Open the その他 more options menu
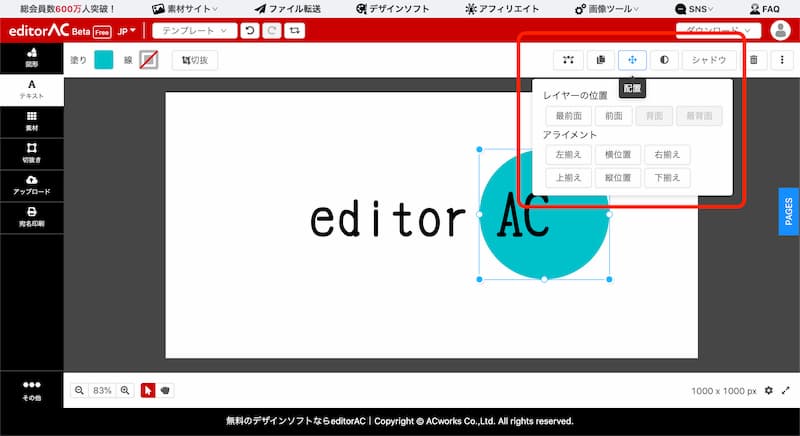800x436 pixels. (32, 391)
